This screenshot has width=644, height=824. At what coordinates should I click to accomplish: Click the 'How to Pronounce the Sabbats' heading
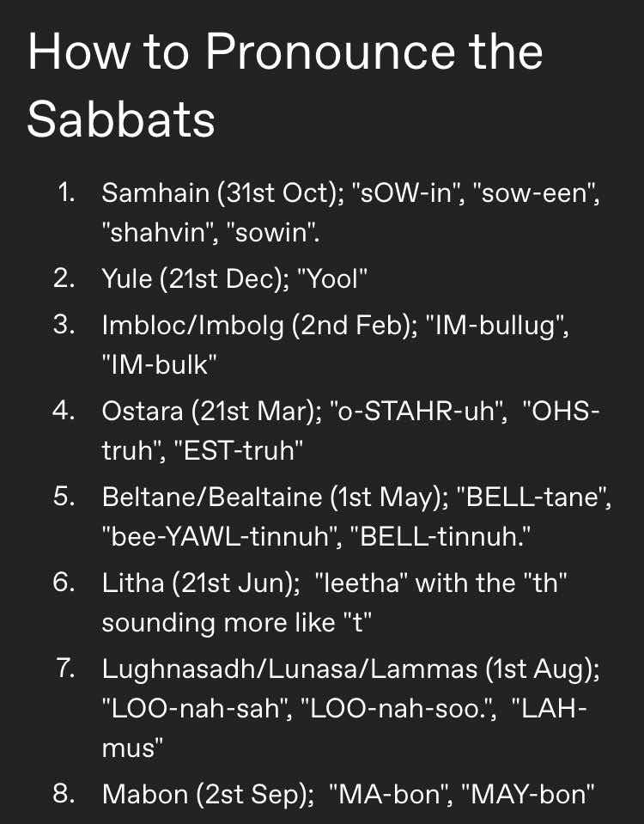(x=285, y=86)
